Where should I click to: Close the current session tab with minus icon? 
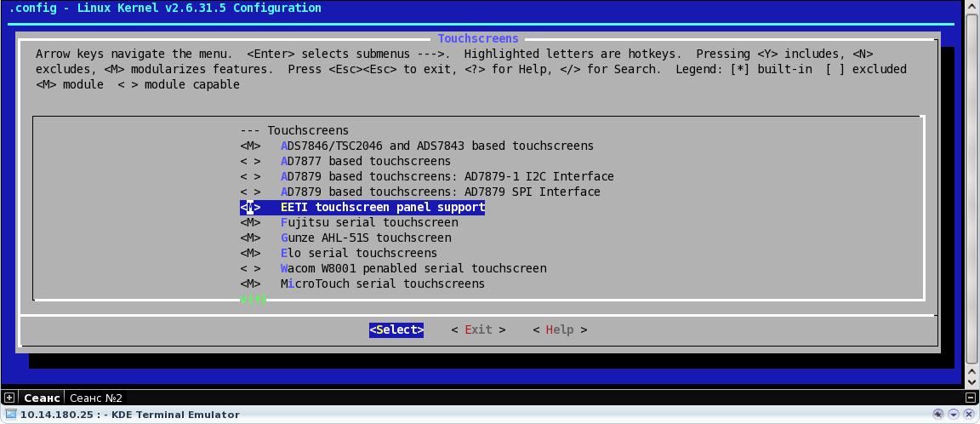(971, 398)
